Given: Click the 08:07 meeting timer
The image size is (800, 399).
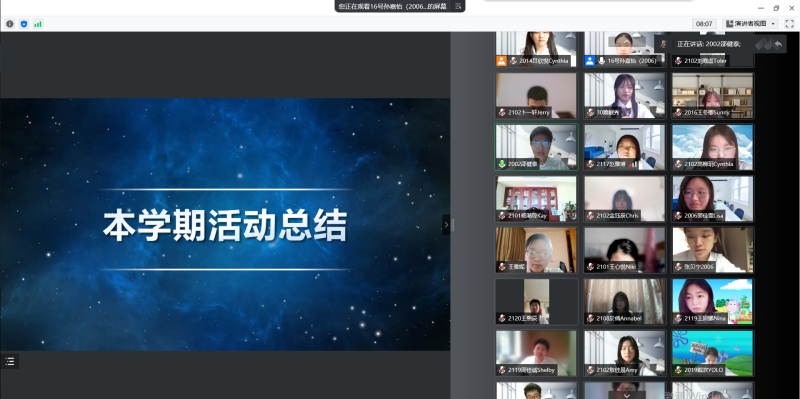Looking at the screenshot, I should [704, 23].
